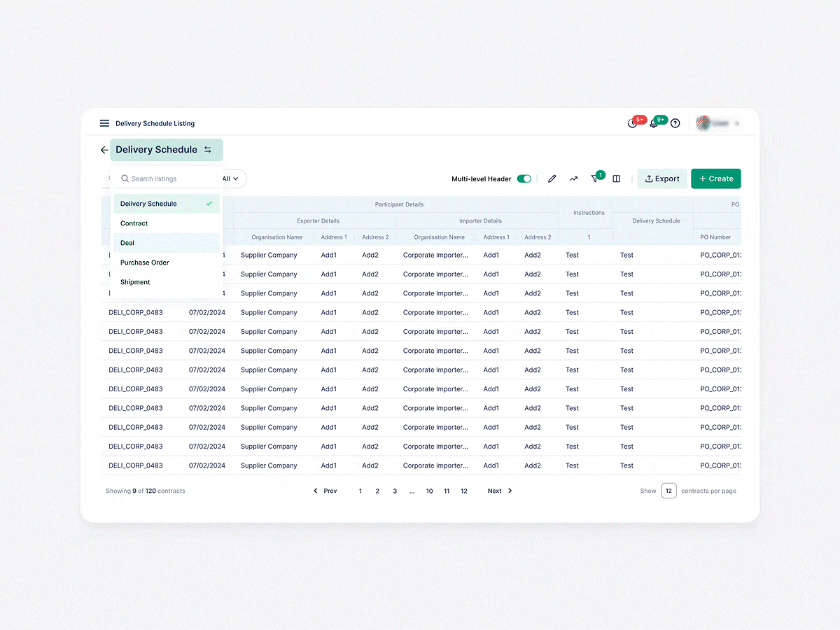
Task: Go to Prev page
Action: click(325, 491)
